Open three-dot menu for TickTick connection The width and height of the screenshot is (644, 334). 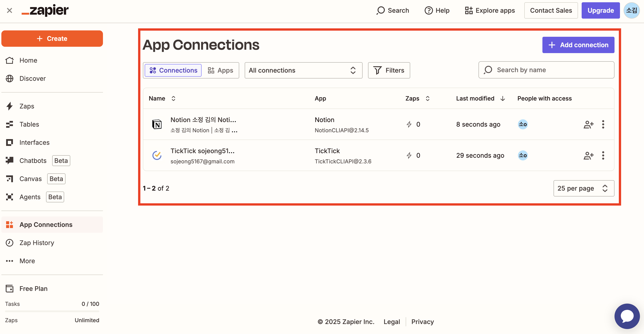pos(603,155)
